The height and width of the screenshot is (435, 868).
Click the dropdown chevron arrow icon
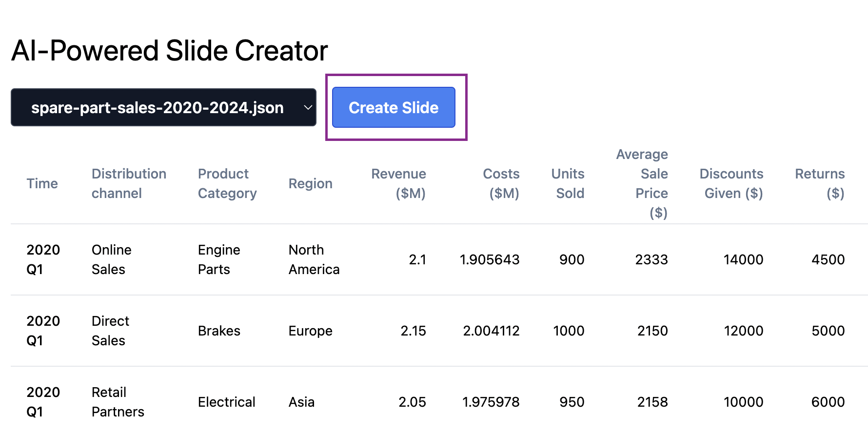[308, 108]
